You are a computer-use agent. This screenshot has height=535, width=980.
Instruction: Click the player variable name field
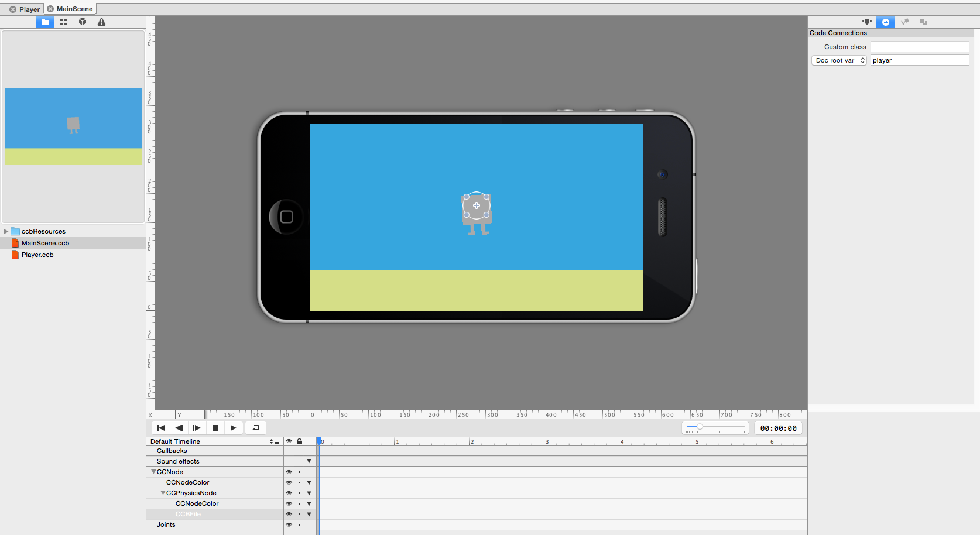pyautogui.click(x=920, y=60)
